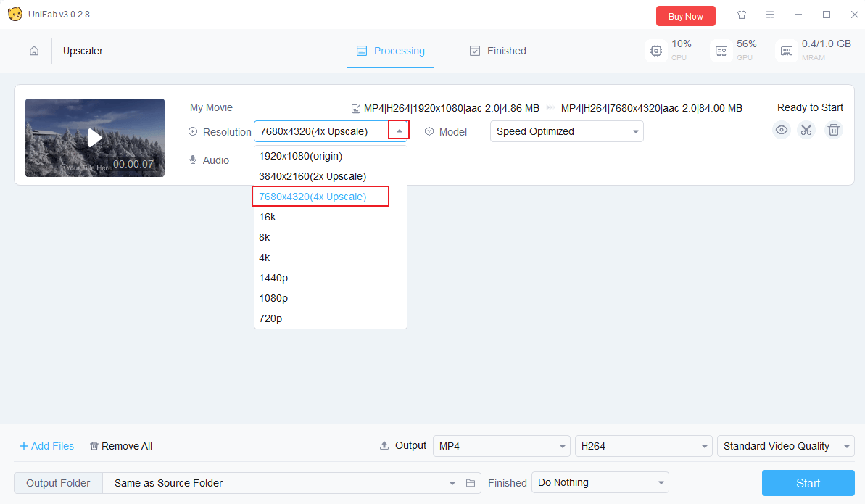Image resolution: width=865 pixels, height=504 pixels.
Task: Click the edit source info pencil icon
Action: [356, 109]
